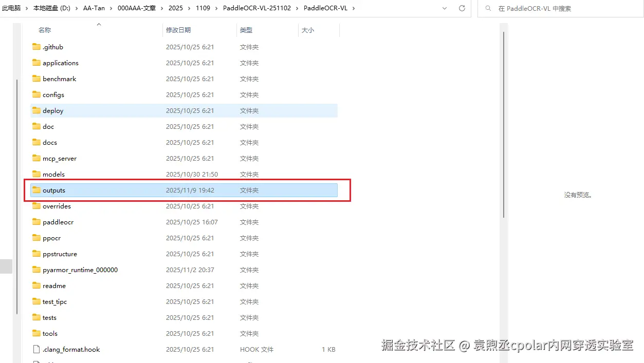Image resolution: width=644 pixels, height=363 pixels.
Task: Click the search magnifier icon
Action: (x=488, y=8)
